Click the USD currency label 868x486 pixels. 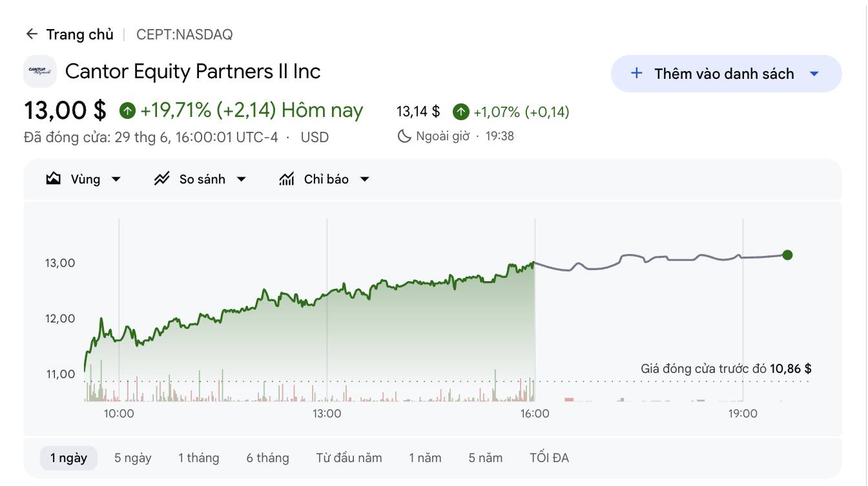tap(315, 137)
